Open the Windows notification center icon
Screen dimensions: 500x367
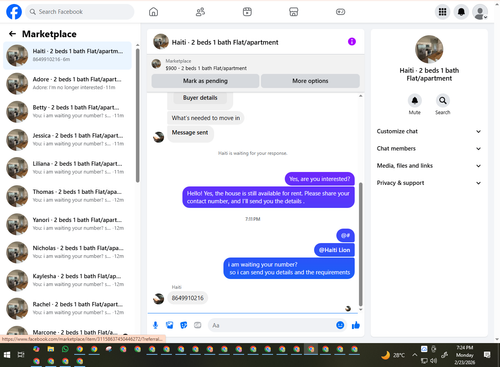coord(487,355)
